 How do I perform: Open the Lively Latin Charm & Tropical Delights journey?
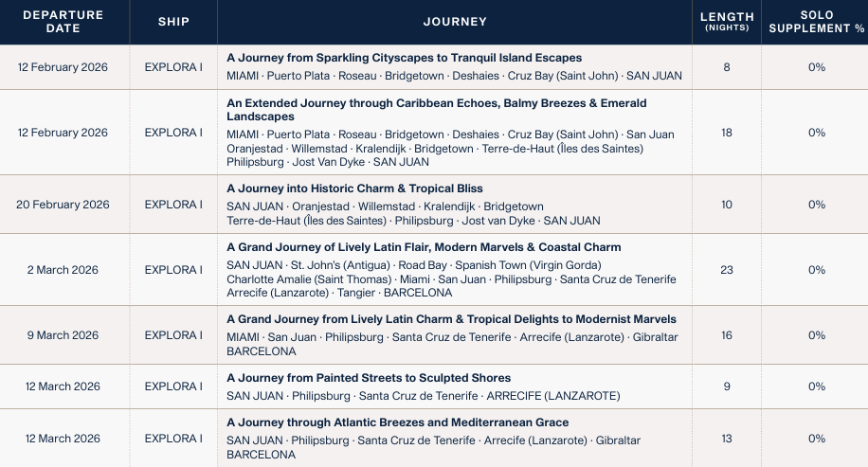(x=451, y=319)
